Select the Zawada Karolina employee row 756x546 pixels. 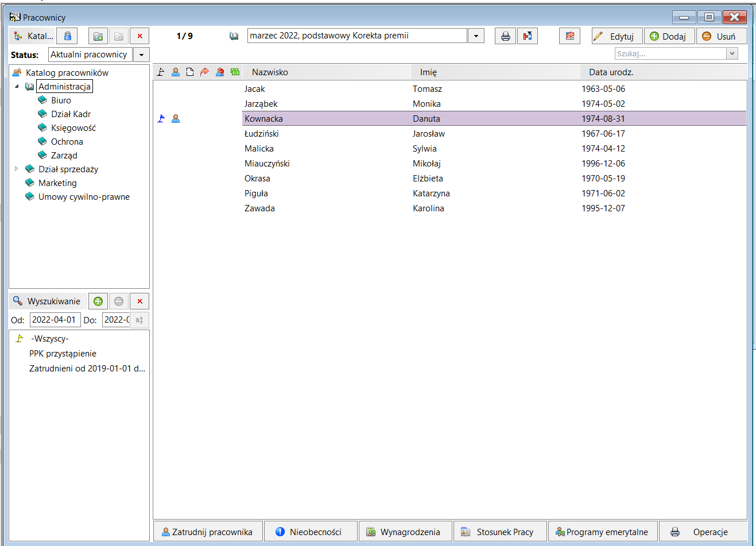450,208
